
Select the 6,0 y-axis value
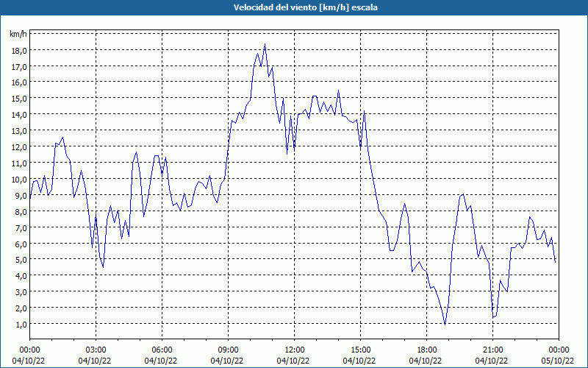[x=21, y=244]
